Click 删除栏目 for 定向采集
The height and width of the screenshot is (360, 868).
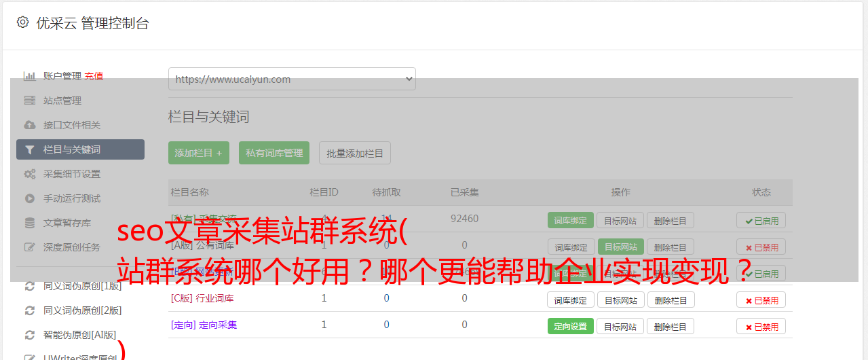[670, 326]
